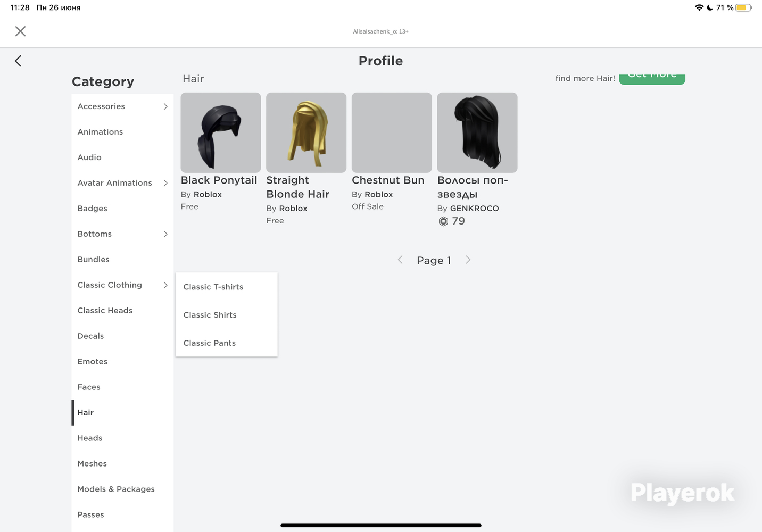Viewport: 762px width, 532px height.
Task: Open the Black Ponytail hair thumbnail
Action: [221, 132]
